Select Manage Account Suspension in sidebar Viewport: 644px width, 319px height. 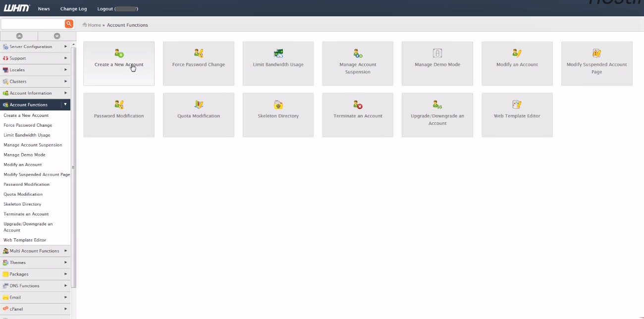33,145
